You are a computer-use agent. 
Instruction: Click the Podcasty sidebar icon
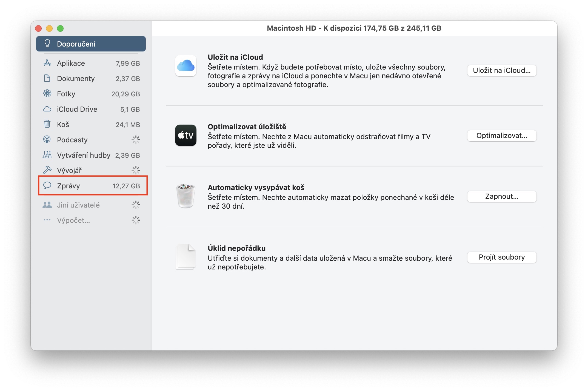click(47, 140)
